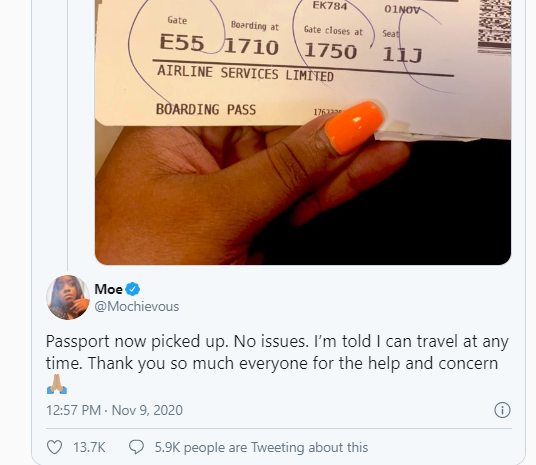Click the display name Moe
Screen dimensions: 536x465
click(x=108, y=289)
